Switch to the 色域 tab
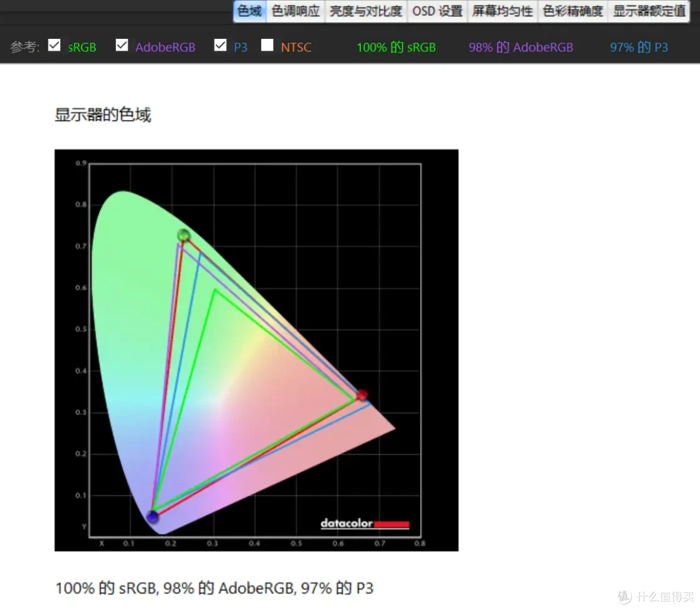 pyautogui.click(x=250, y=11)
